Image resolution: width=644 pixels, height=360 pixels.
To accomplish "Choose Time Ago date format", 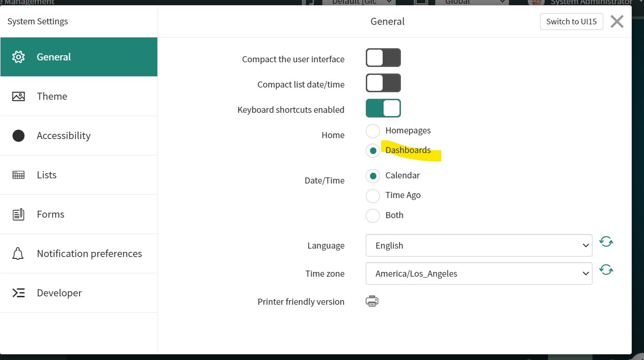I will click(372, 195).
